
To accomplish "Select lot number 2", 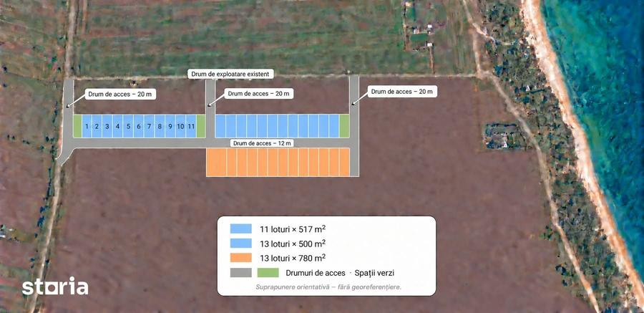I will point(97,126).
